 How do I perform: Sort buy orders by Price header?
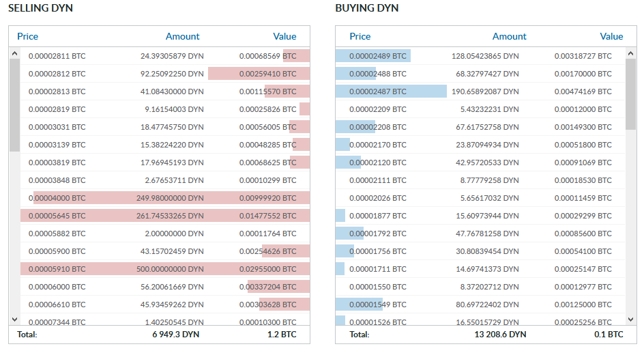pos(360,36)
